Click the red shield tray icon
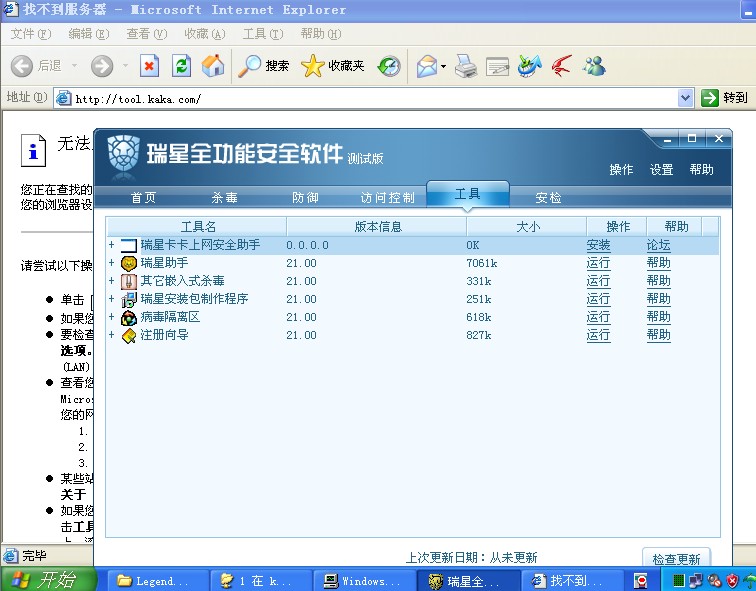Viewport: 756px width, 591px height. click(x=732, y=580)
